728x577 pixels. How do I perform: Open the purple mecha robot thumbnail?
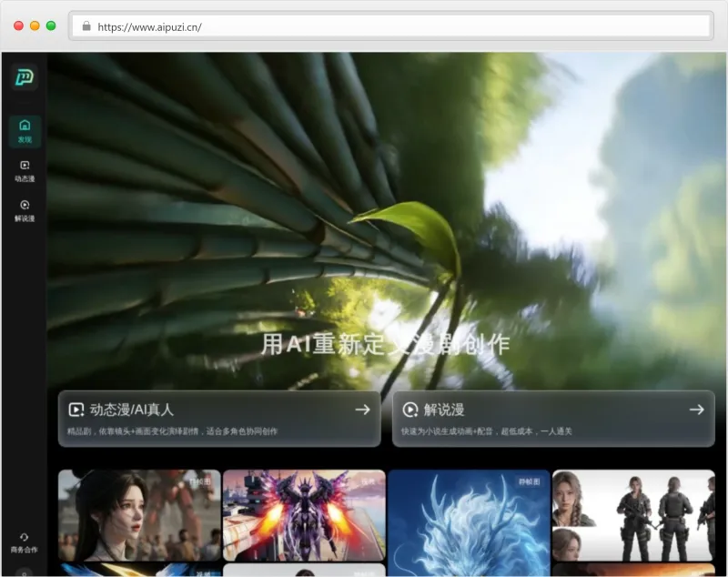[x=304, y=514]
